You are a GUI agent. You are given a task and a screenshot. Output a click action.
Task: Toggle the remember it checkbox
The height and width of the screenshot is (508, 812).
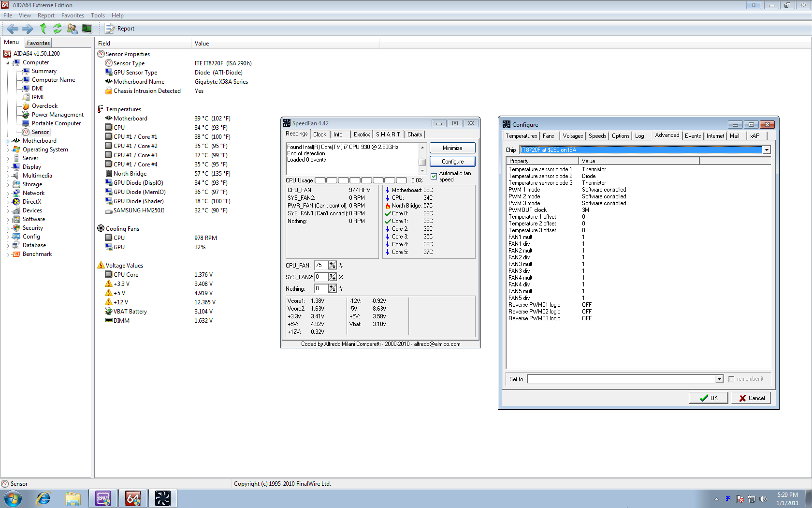click(731, 379)
